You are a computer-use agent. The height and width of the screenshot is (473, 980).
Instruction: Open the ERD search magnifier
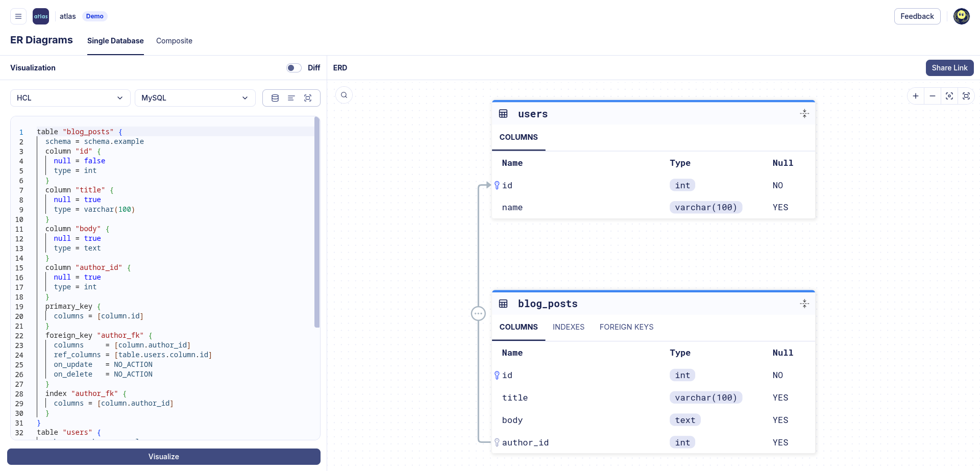tap(344, 95)
